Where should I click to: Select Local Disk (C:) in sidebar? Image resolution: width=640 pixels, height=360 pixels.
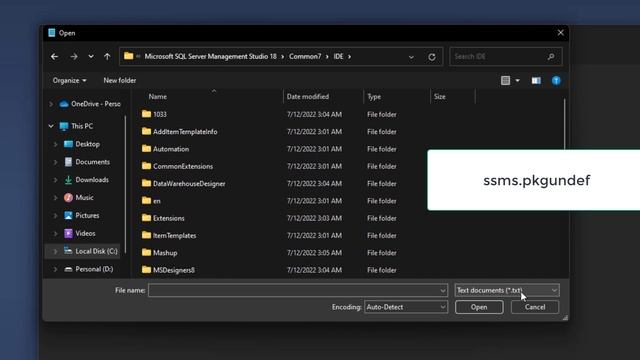click(91, 251)
